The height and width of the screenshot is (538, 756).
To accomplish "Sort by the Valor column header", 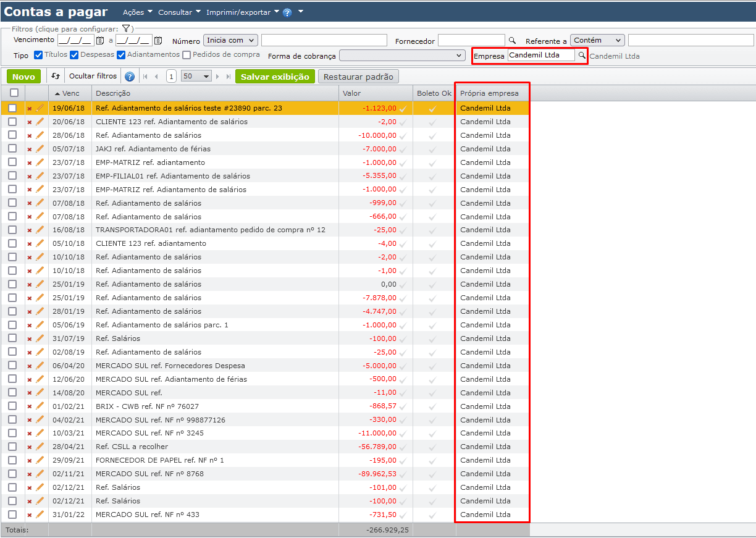I will tap(376, 93).
